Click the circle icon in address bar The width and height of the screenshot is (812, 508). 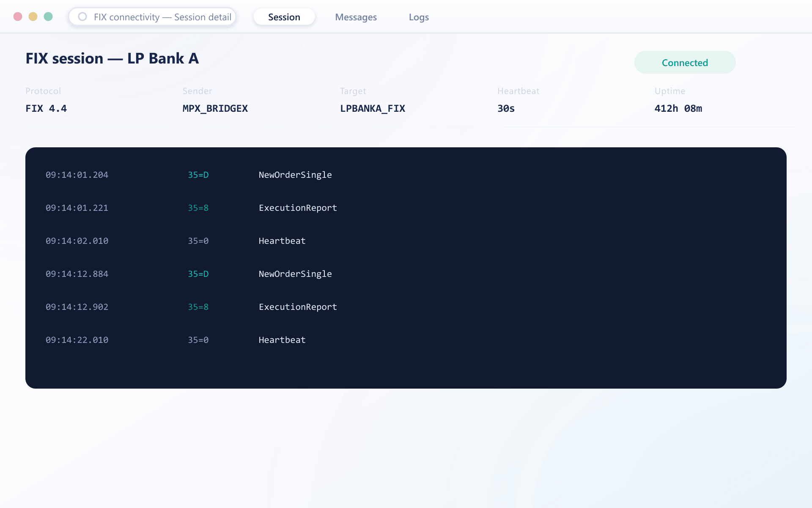[82, 17]
